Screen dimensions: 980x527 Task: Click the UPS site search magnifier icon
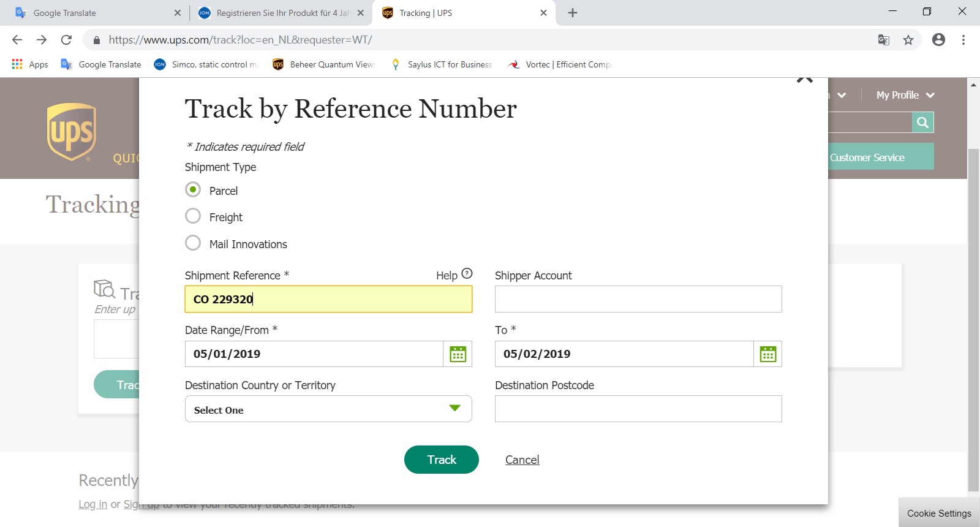point(922,123)
